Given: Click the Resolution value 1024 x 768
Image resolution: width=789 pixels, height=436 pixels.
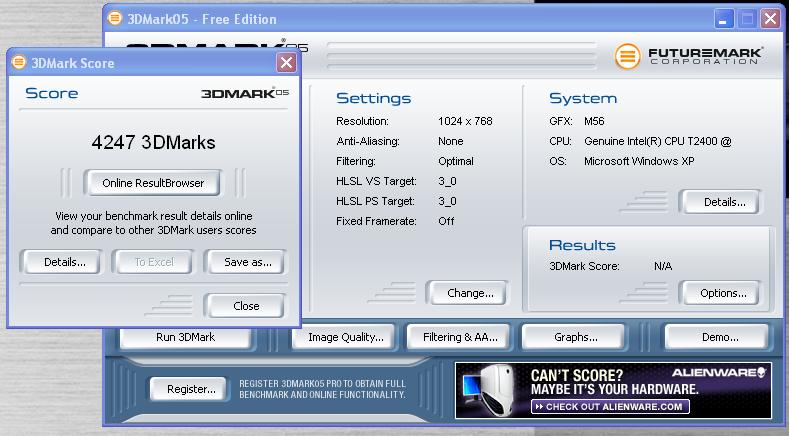Looking at the screenshot, I should [465, 121].
